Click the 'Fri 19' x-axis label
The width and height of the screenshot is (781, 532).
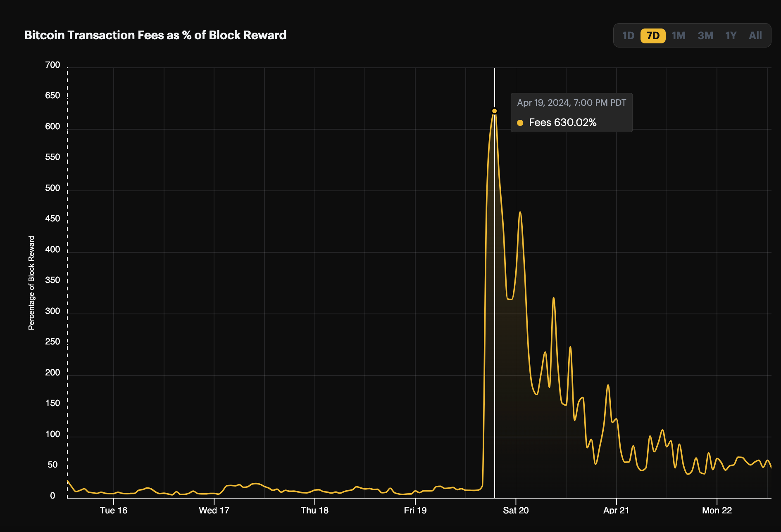pos(415,510)
